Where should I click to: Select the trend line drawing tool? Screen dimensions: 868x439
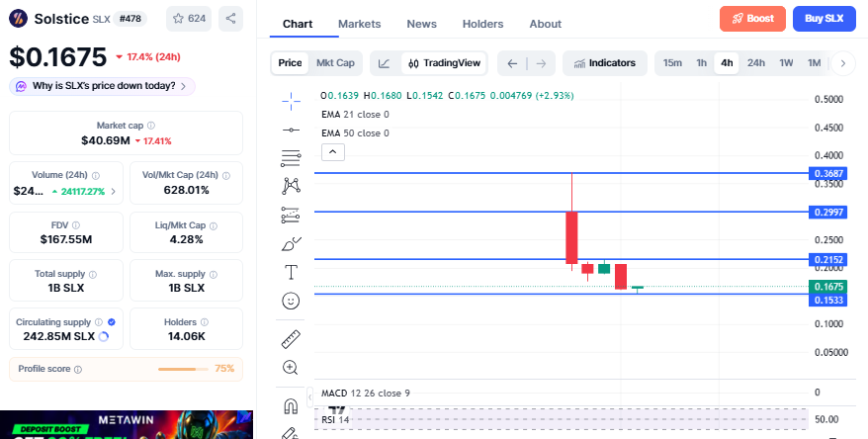point(291,130)
